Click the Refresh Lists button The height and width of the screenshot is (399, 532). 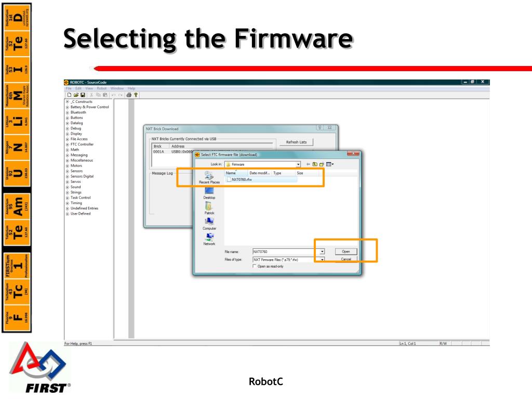click(x=296, y=142)
